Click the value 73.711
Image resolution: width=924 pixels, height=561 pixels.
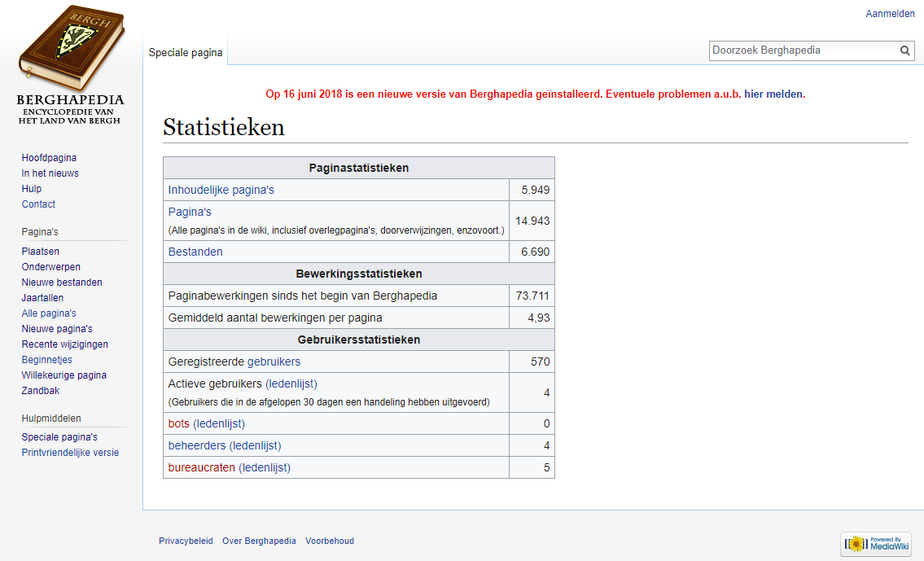(x=532, y=296)
